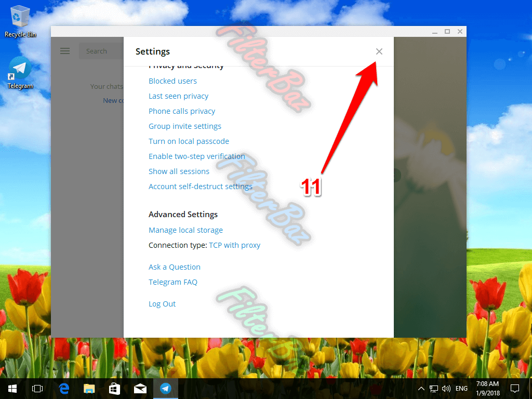Open Task View on the taskbar
Screen dimensions: 532x399
coord(37,388)
